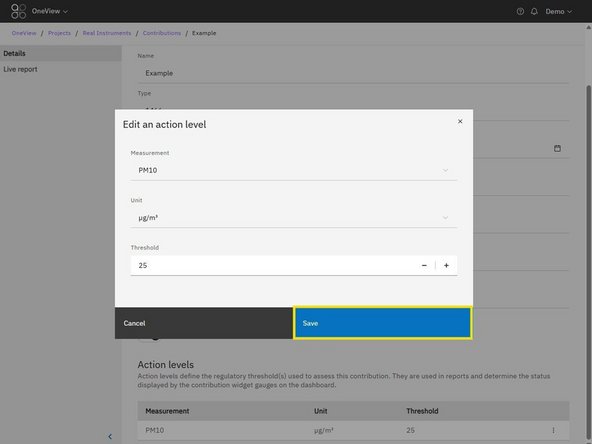Open the notifications bell icon
The width and height of the screenshot is (592, 444).
click(x=534, y=11)
